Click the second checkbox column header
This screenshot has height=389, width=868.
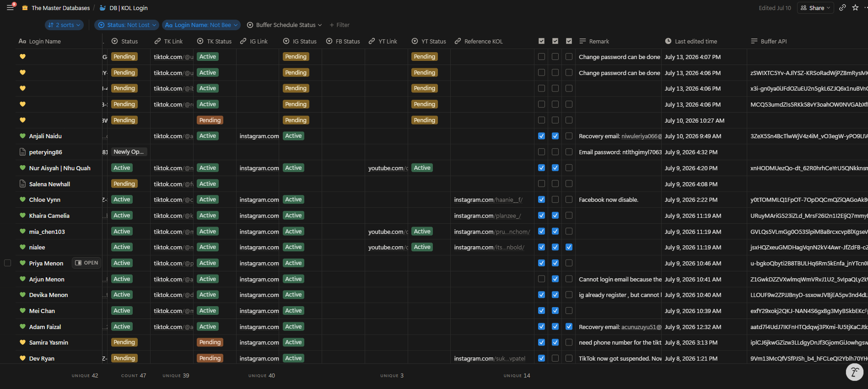pyautogui.click(x=555, y=41)
